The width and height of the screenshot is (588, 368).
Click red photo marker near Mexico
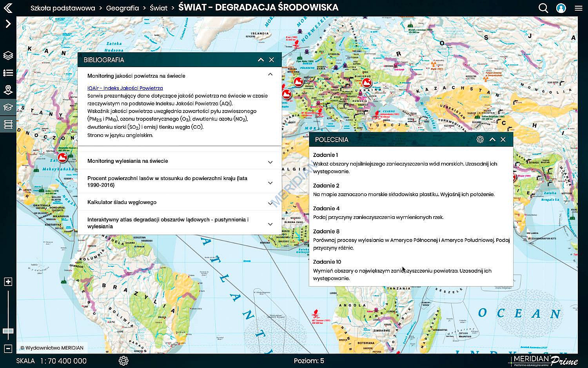(x=62, y=158)
